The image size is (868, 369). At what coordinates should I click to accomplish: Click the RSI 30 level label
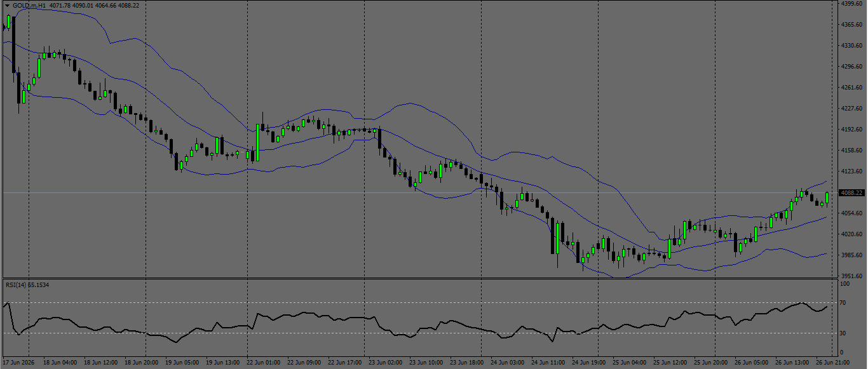point(843,333)
